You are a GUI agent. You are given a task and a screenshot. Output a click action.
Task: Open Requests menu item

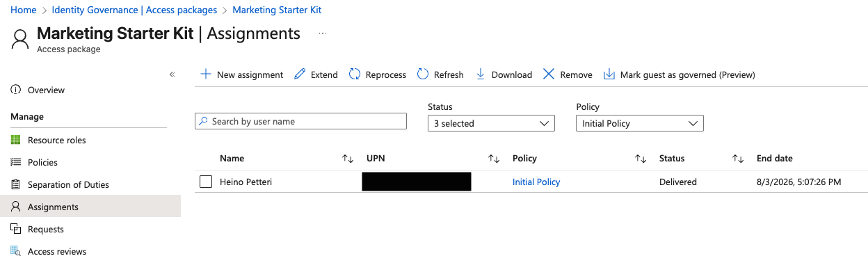click(46, 229)
